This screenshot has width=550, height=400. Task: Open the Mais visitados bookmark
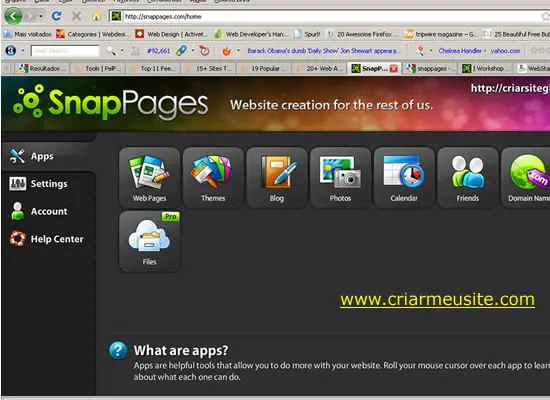(x=27, y=34)
